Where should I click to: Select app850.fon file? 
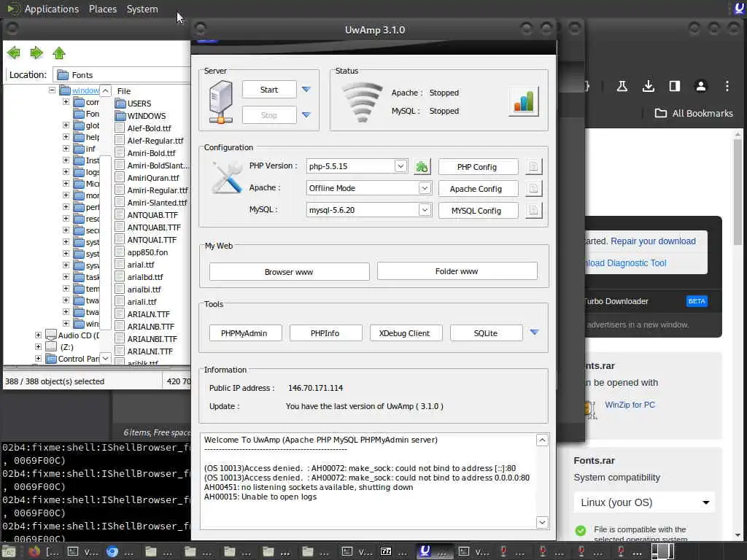tap(142, 252)
